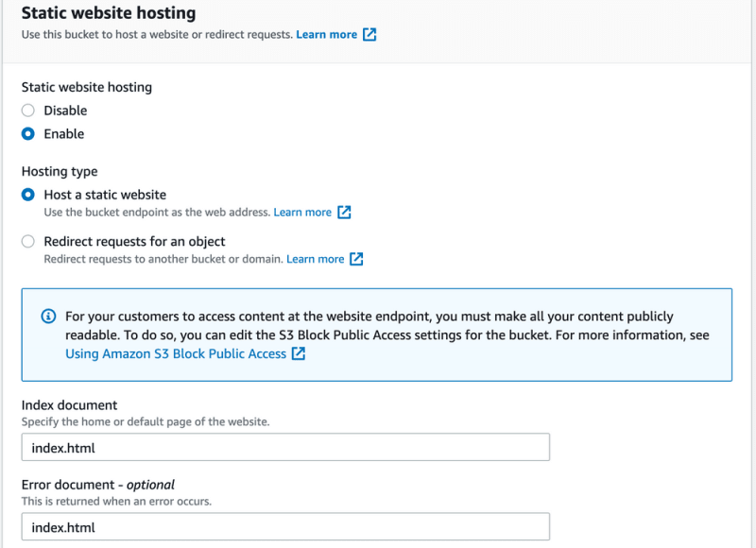Choose Host a static website radio option

pos(28,195)
